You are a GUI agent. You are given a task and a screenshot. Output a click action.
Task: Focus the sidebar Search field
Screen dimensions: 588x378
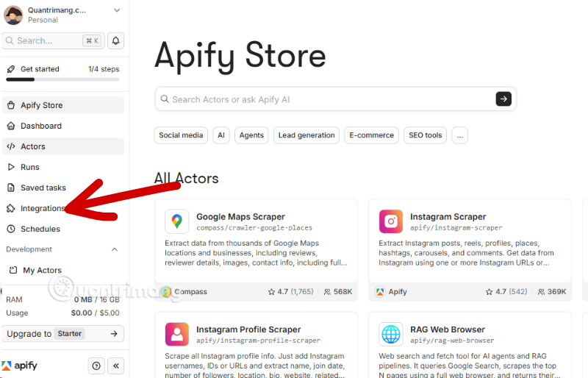pyautogui.click(x=53, y=40)
